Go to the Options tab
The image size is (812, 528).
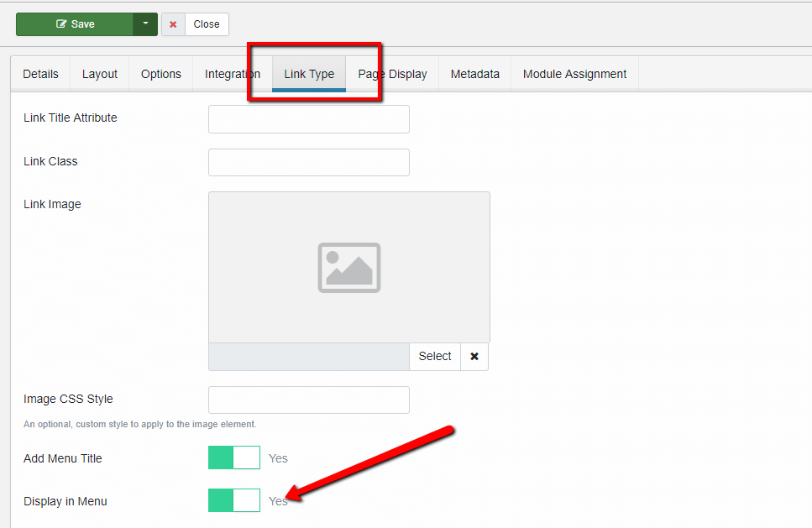click(161, 74)
